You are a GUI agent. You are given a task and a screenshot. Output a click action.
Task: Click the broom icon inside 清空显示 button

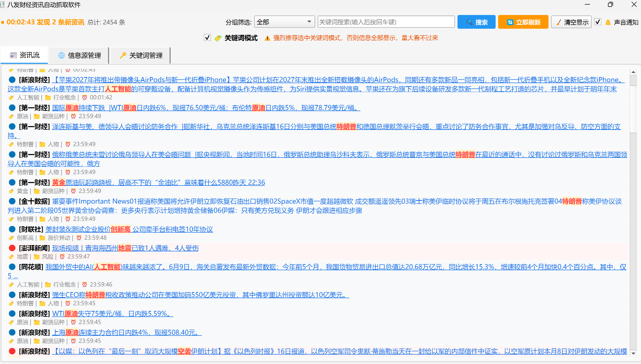click(x=558, y=22)
